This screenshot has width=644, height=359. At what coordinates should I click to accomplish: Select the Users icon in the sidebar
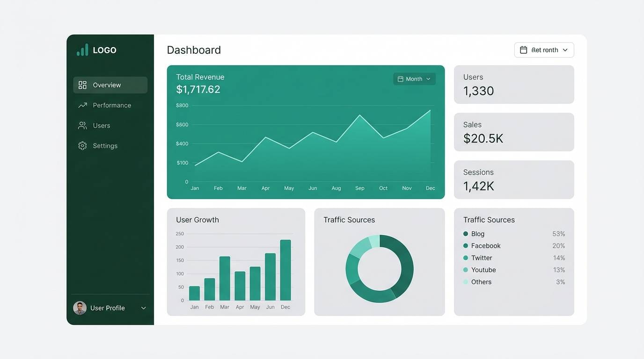click(x=82, y=125)
